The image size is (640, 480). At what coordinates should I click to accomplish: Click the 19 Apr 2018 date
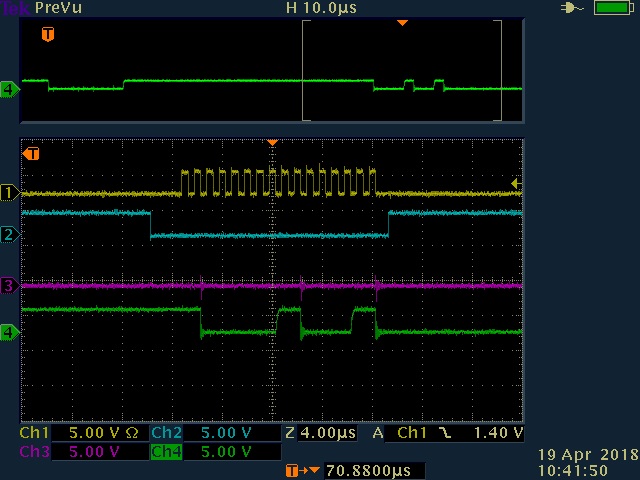tap(588, 454)
